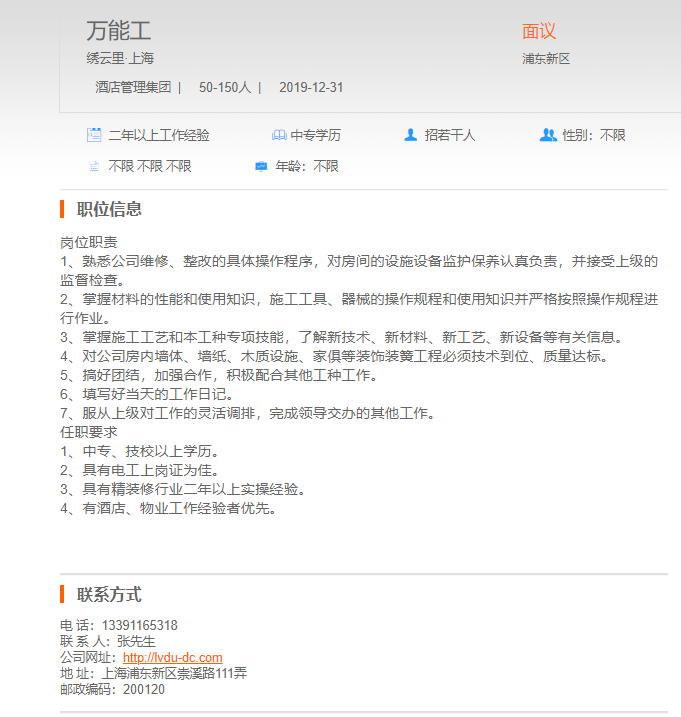The image size is (681, 717).
Task: Click the education book icon
Action: pyautogui.click(x=279, y=135)
